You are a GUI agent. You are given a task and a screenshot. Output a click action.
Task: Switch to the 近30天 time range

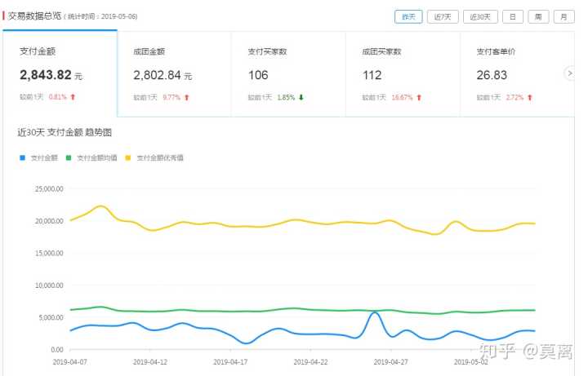click(x=480, y=16)
